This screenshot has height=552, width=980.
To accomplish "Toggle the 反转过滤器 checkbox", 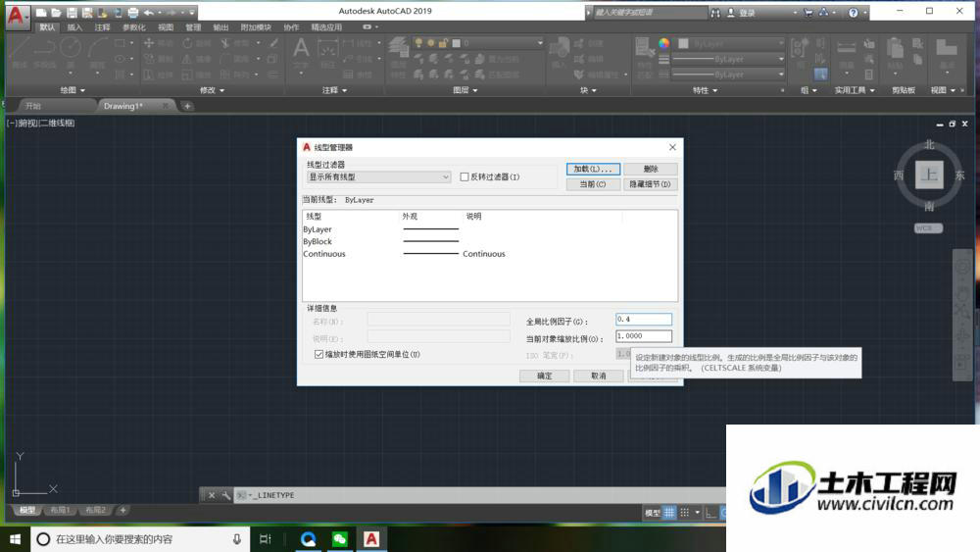I will (x=465, y=176).
